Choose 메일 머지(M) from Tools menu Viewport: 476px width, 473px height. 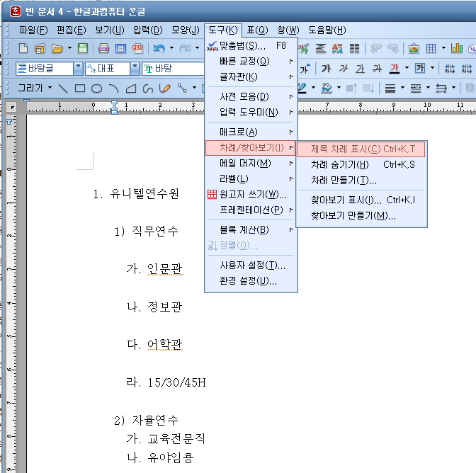coord(251,164)
